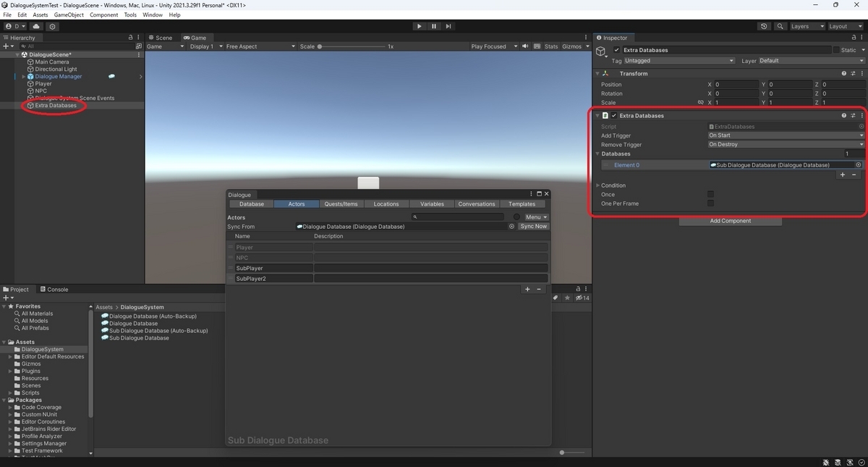Click Element 0 object picker circle
The width and height of the screenshot is (868, 467).
coord(859,165)
